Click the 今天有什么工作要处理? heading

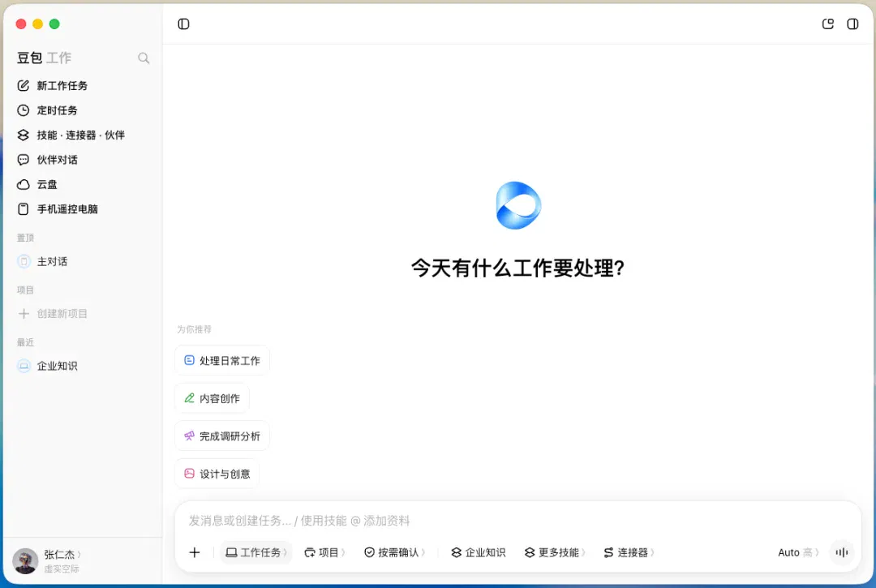517,268
